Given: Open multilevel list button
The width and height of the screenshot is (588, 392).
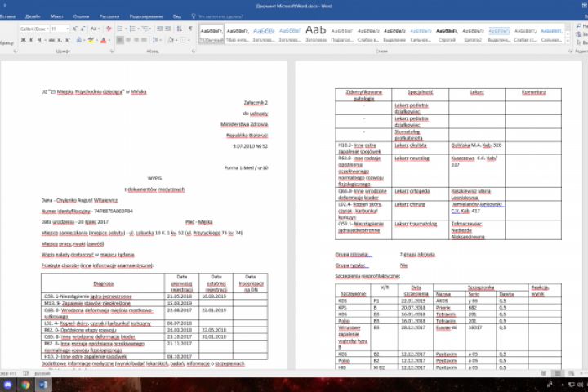Looking at the screenshot, I should click(145, 29).
